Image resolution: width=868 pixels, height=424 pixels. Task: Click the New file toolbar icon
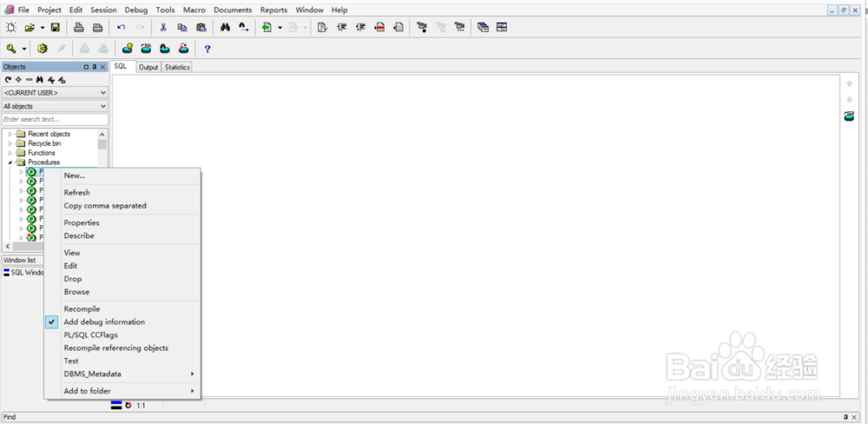click(11, 27)
